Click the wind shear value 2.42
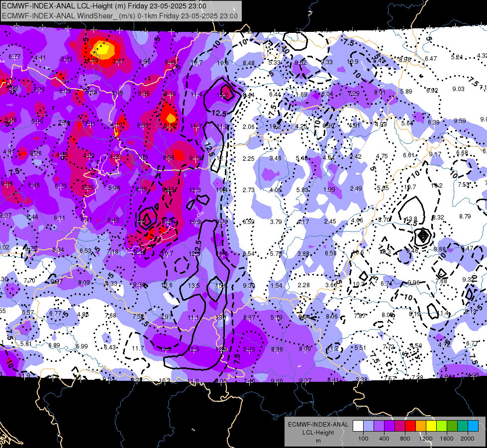 coord(355,156)
